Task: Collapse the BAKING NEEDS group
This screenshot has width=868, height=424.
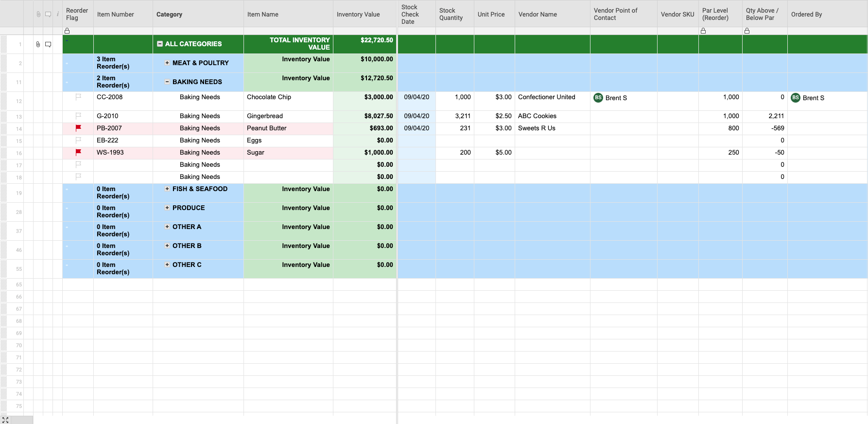Action: click(x=167, y=82)
